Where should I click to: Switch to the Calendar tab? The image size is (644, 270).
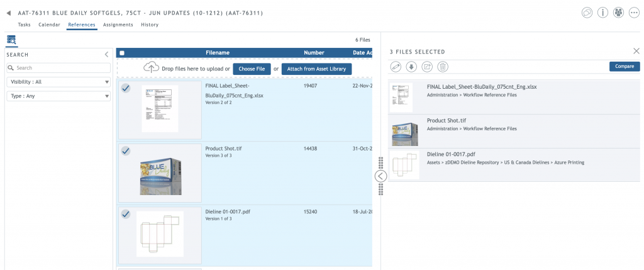(x=49, y=25)
